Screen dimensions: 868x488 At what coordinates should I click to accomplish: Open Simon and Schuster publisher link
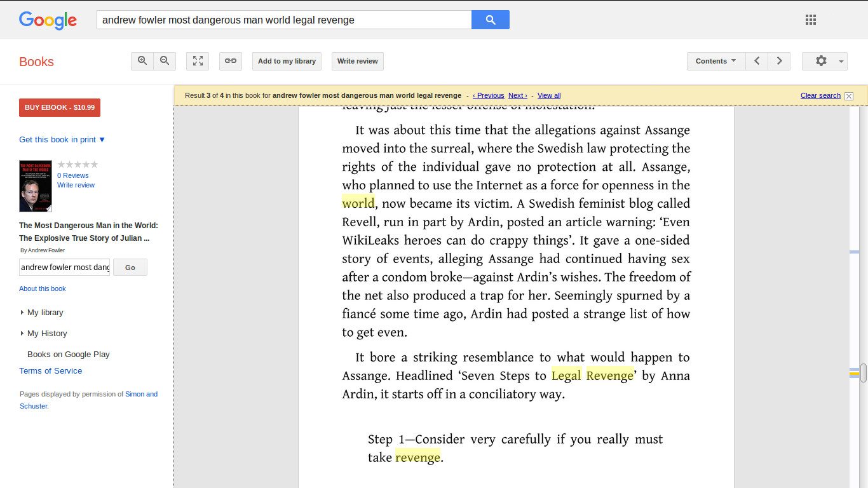[x=88, y=400]
